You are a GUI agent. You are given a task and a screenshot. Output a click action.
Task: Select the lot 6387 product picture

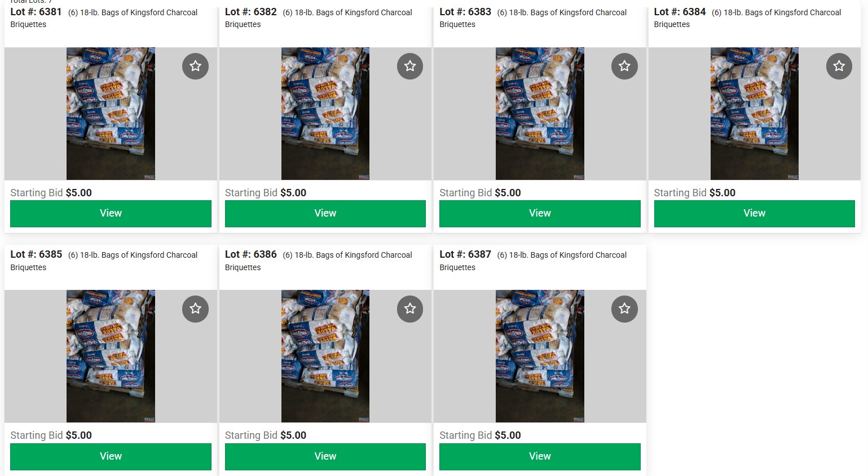[540, 356]
